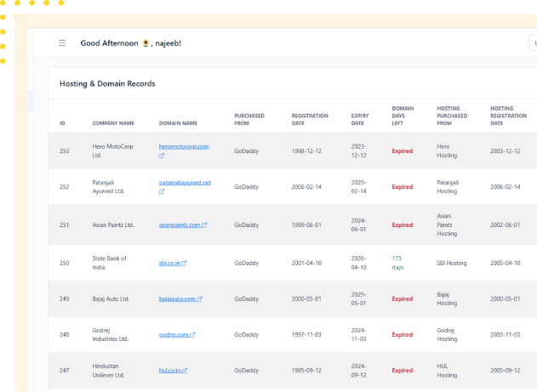The height and width of the screenshot is (392, 537).
Task: Click registration date 1998-12-12
Action: point(306,151)
